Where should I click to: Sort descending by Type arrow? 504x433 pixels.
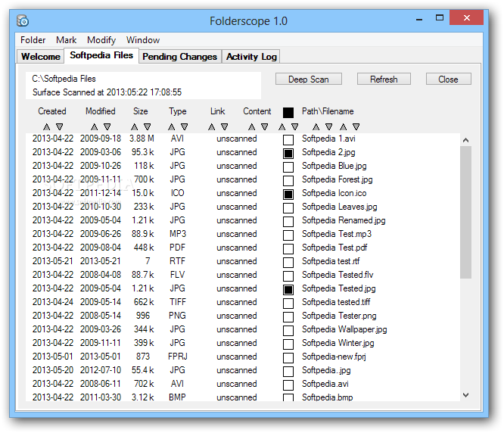185,126
